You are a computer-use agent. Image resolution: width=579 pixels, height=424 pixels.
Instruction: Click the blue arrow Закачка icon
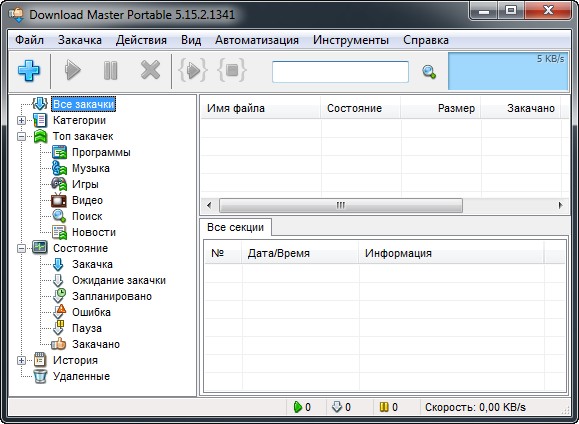(x=58, y=264)
